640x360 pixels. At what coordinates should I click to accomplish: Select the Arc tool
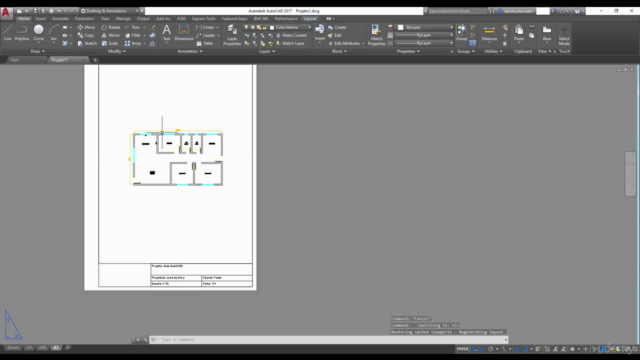53,32
